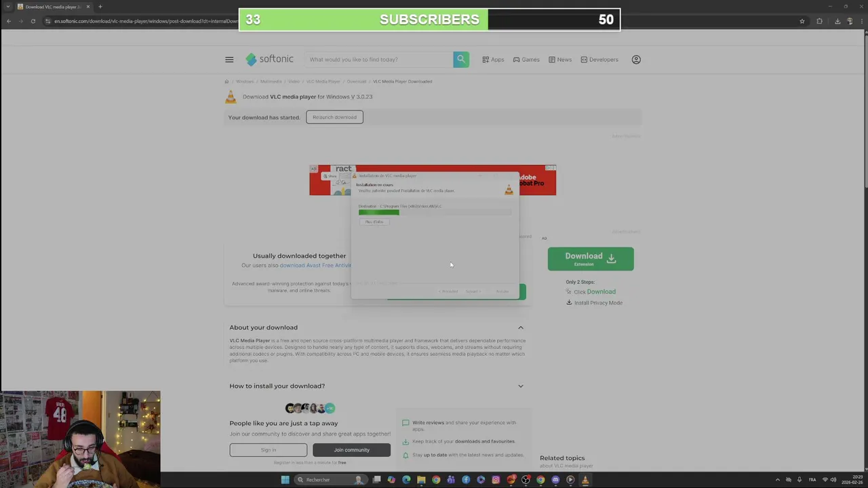Click the VLC cone icon beside the download title
The height and width of the screenshot is (488, 868).
[231, 97]
